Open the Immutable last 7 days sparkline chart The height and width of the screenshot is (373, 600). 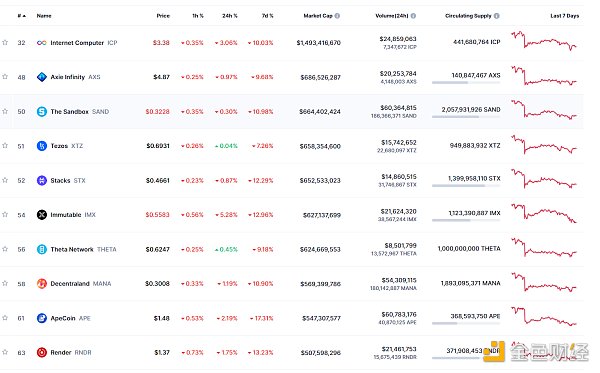coord(544,213)
